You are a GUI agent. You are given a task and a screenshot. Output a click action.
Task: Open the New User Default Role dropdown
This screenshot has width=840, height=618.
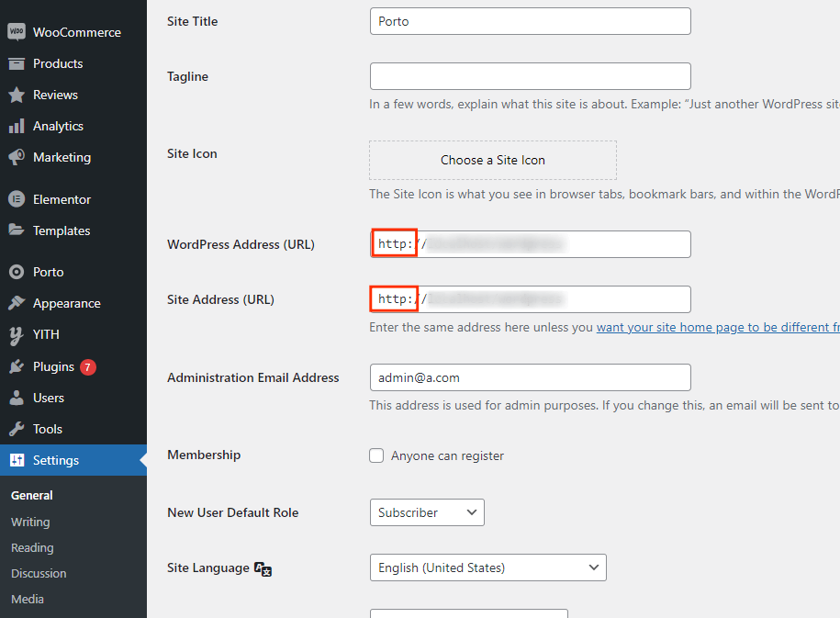[x=427, y=512]
